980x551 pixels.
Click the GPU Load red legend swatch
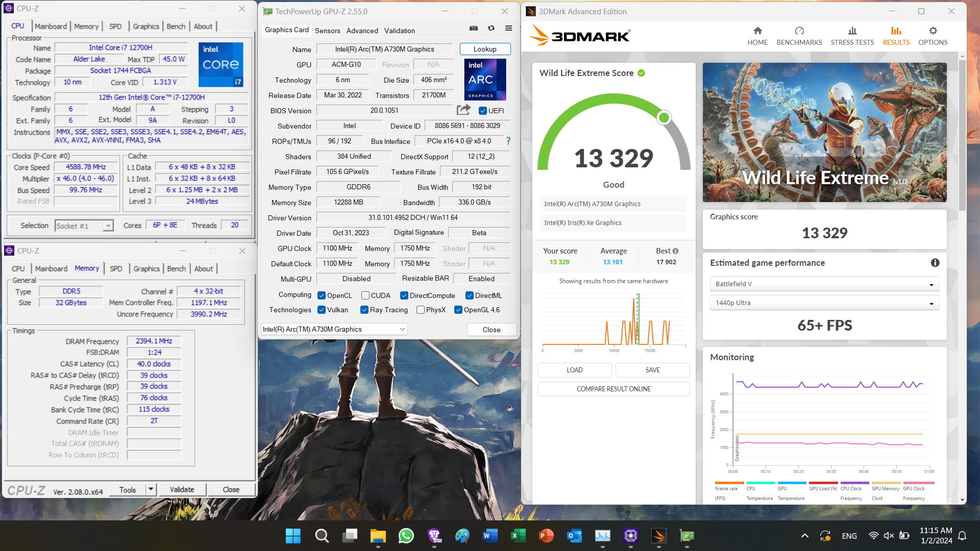point(823,483)
